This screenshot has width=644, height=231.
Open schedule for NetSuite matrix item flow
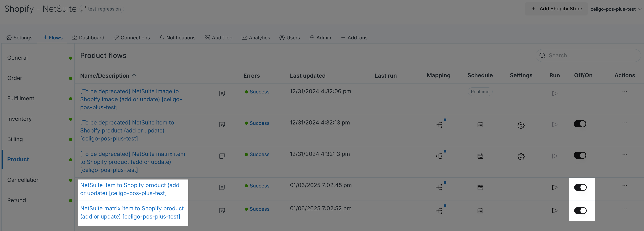coord(480,211)
